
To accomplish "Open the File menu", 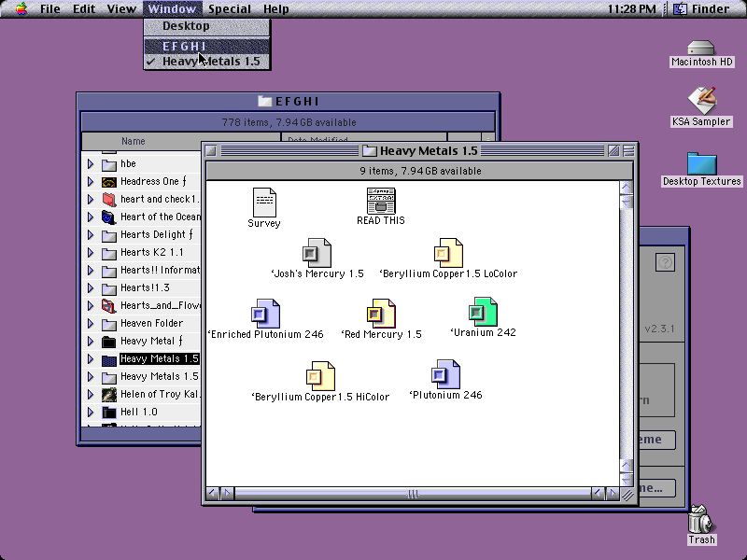I will click(50, 8).
